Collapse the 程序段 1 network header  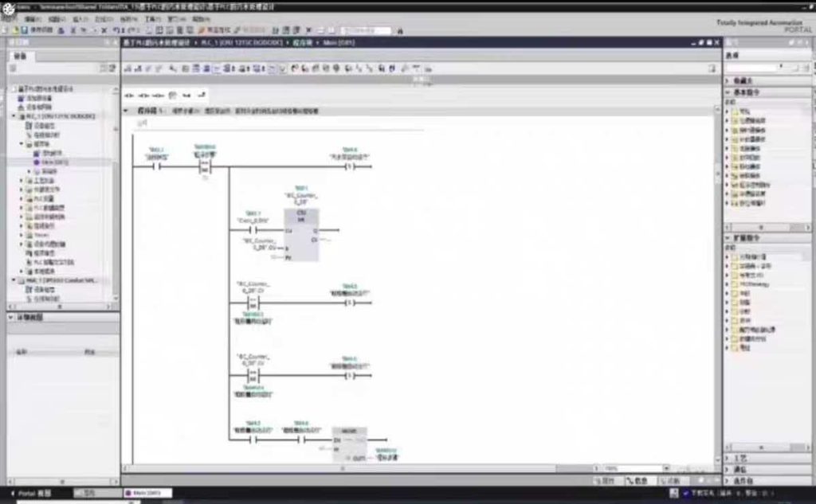[126, 111]
